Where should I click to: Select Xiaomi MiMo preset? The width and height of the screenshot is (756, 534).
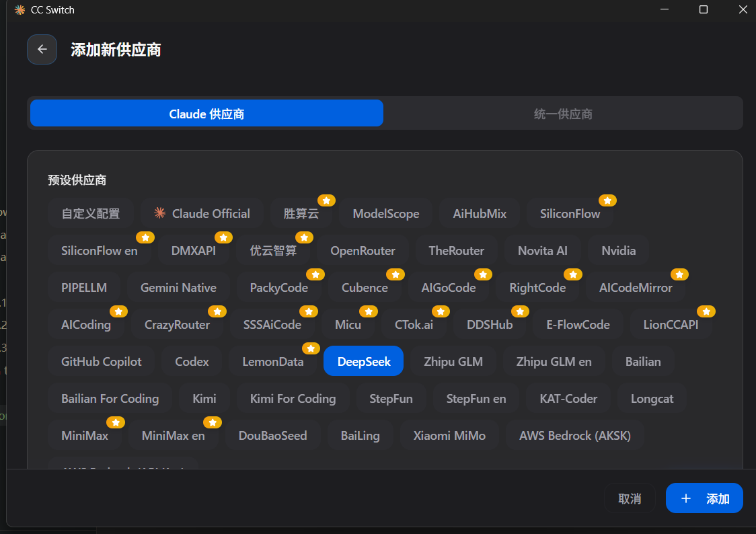(449, 436)
